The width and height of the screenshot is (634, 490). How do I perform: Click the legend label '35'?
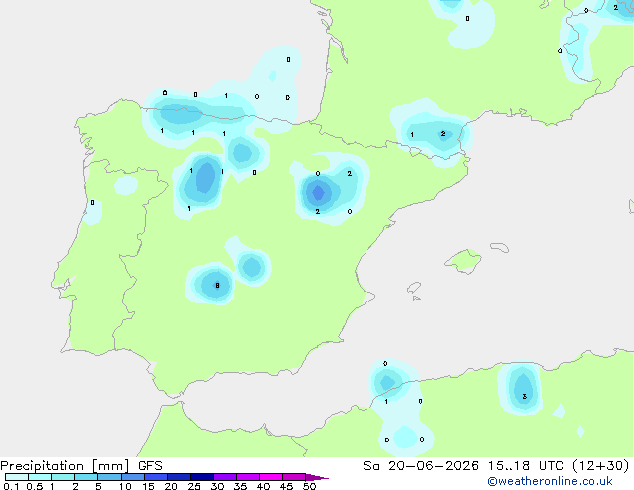pyautogui.click(x=240, y=486)
